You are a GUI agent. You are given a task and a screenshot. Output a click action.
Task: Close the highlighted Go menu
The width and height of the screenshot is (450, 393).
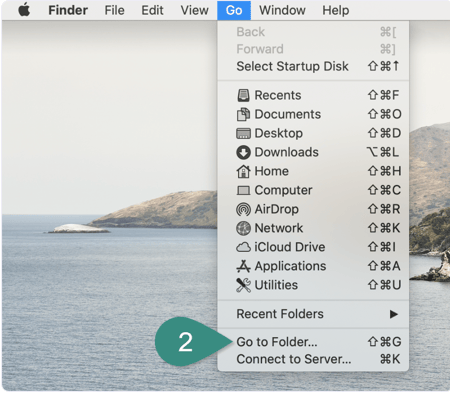[x=234, y=10]
